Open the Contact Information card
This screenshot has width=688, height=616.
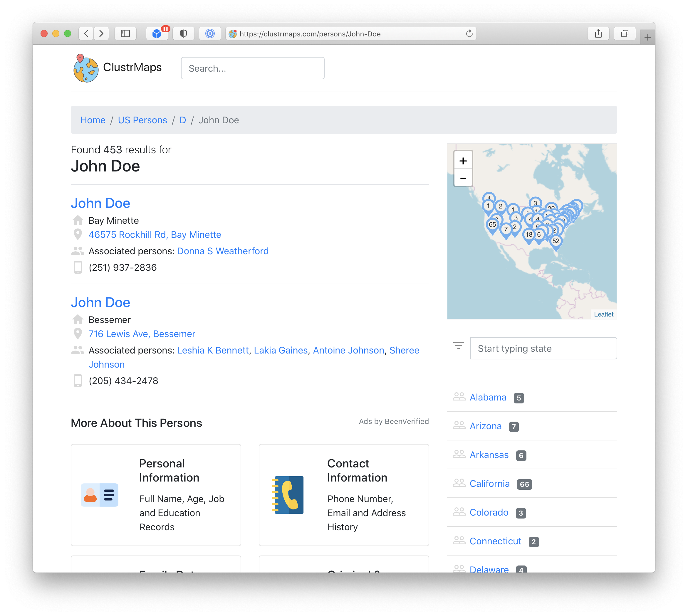(x=344, y=495)
